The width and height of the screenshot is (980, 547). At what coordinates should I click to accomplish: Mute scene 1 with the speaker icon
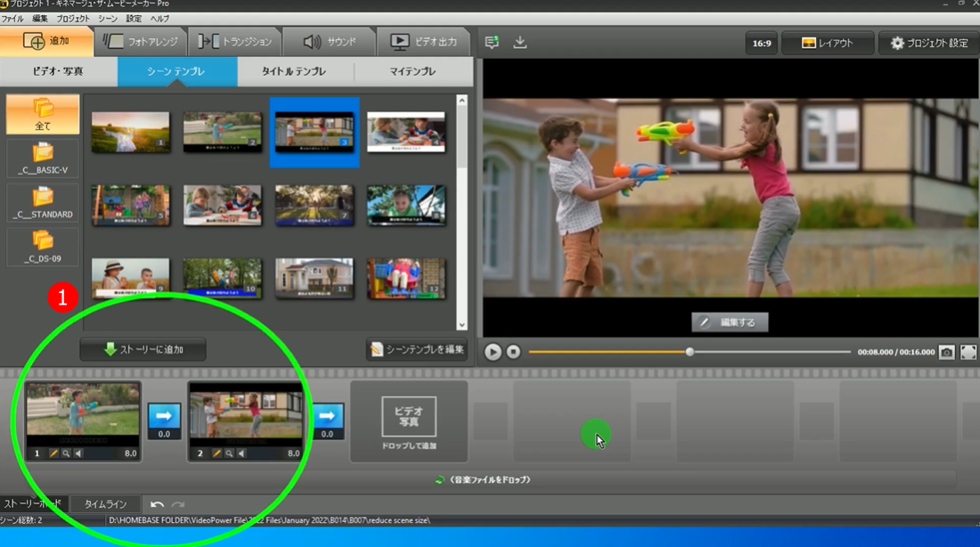point(78,453)
